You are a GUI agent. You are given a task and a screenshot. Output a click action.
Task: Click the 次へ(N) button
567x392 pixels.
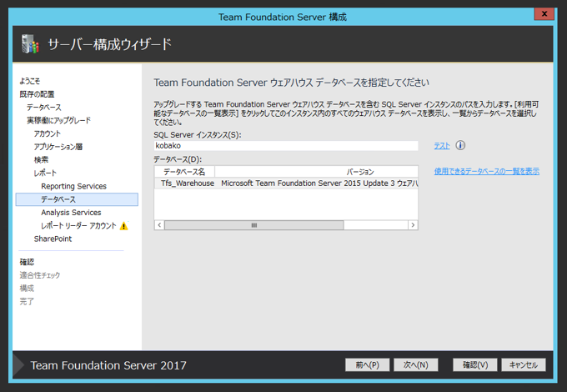click(x=415, y=364)
